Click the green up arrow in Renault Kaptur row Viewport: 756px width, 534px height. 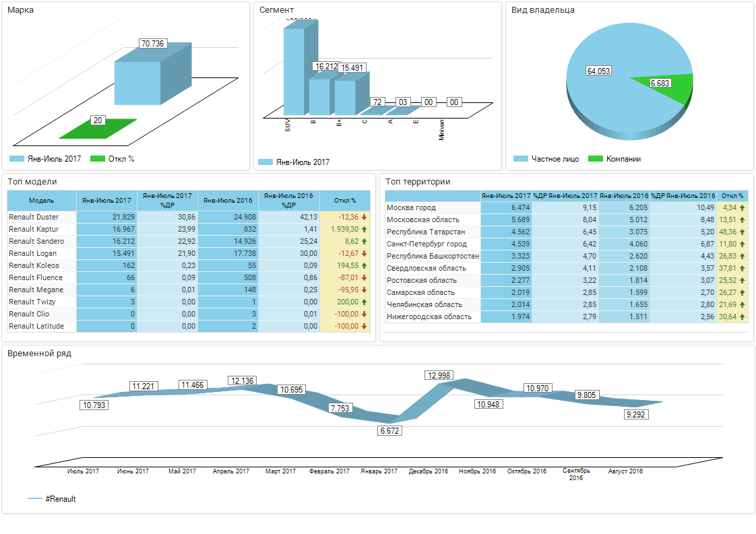point(364,229)
